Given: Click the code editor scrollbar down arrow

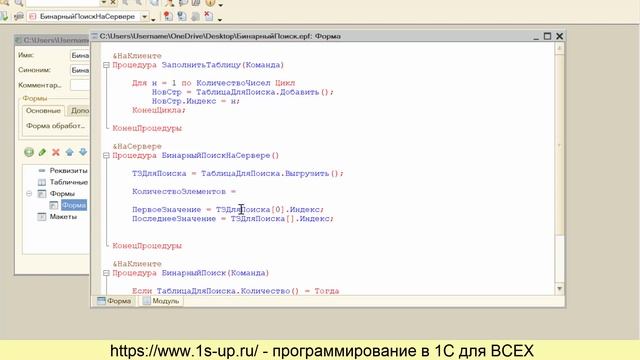Looking at the screenshot, I should tap(560, 289).
